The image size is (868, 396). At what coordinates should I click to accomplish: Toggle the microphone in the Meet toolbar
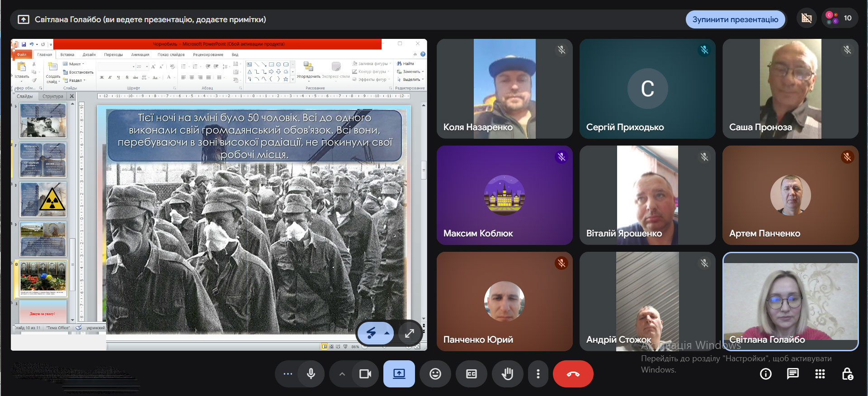point(311,374)
